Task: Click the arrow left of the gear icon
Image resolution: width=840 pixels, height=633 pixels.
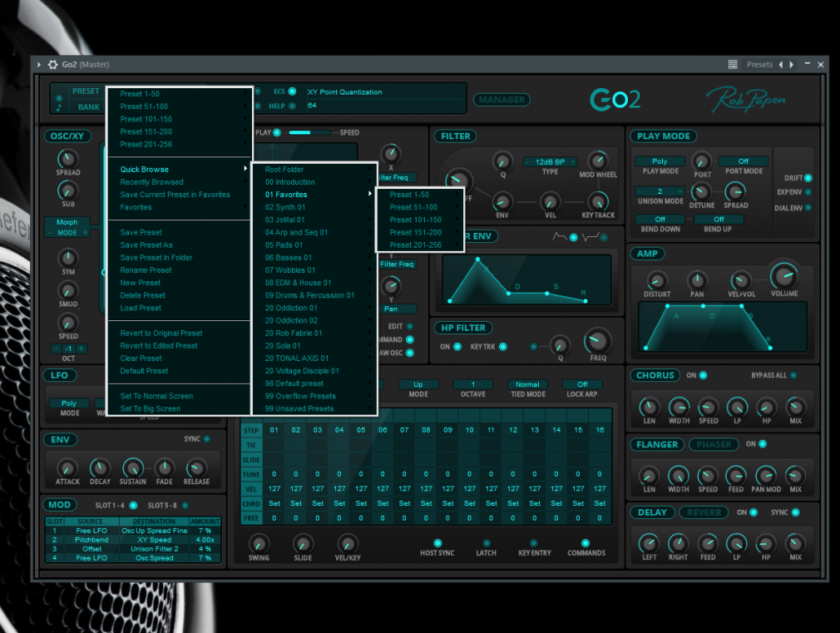Action: coord(38,64)
